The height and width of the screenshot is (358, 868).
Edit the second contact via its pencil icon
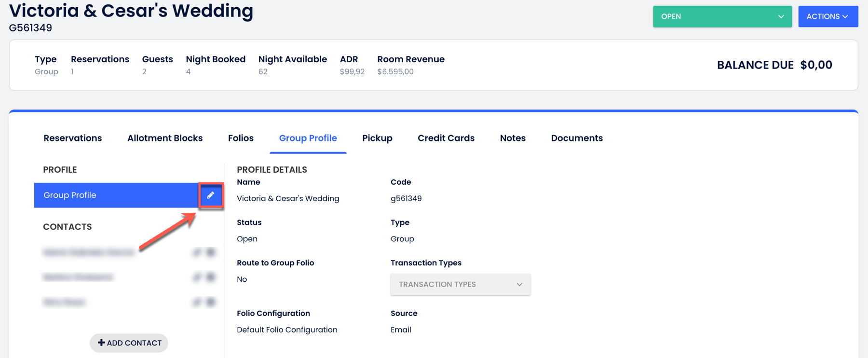[x=197, y=277]
